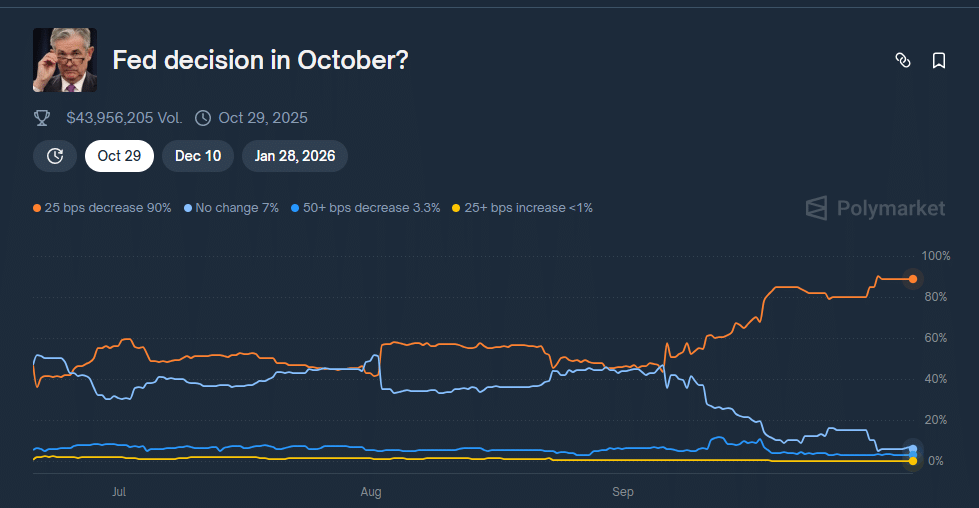Click the Sep label on the chart axis
The height and width of the screenshot is (508, 979).
pos(623,492)
